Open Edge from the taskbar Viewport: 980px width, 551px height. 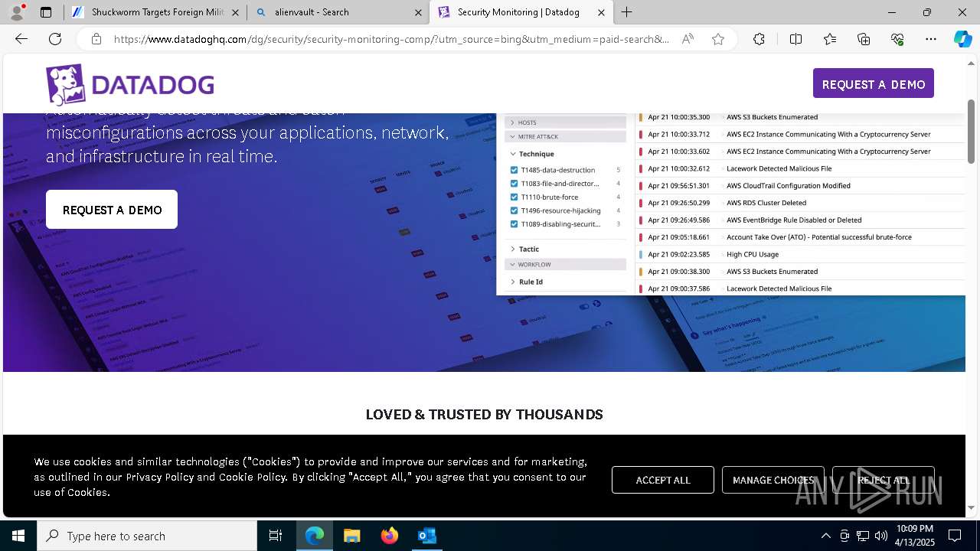(315, 536)
